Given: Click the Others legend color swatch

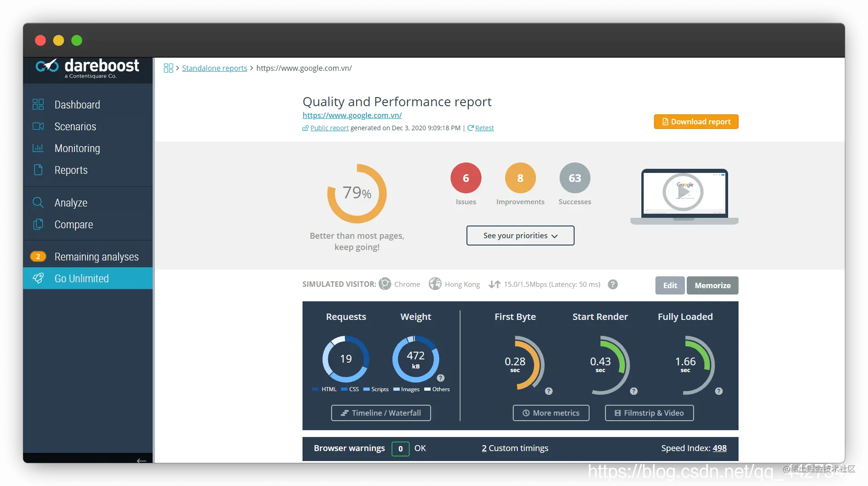Looking at the screenshot, I should pyautogui.click(x=427, y=389).
